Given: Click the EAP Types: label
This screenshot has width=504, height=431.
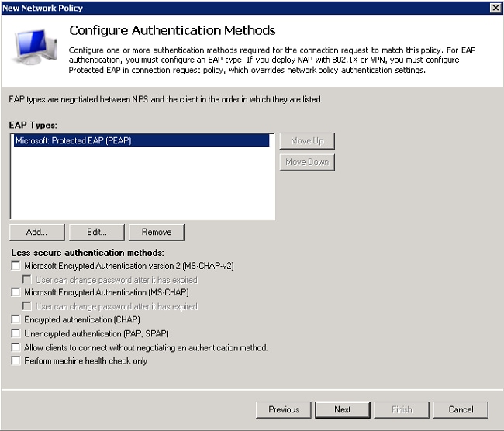Looking at the screenshot, I should click(33, 125).
